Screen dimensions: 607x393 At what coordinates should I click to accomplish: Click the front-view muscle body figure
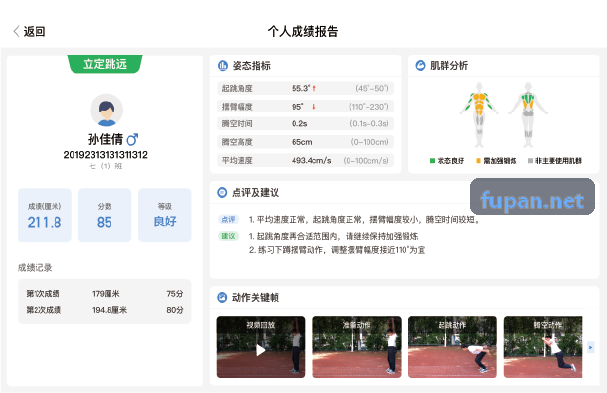coord(479,115)
